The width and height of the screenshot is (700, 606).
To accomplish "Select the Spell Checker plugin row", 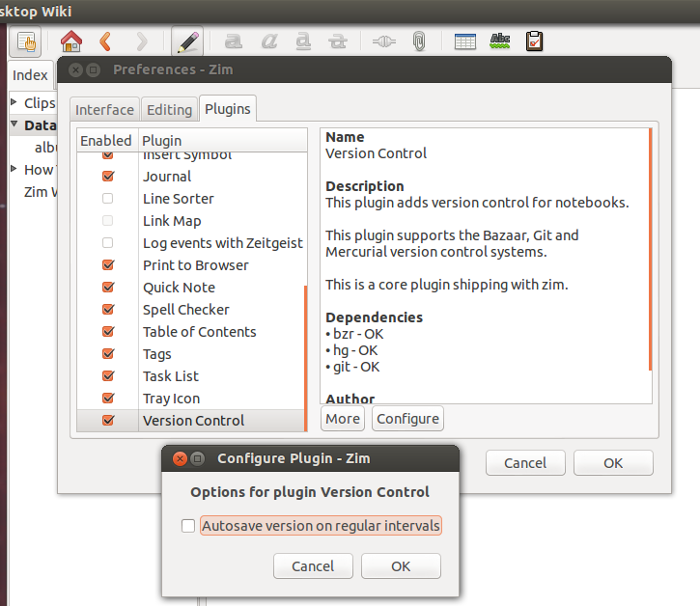I will [190, 309].
